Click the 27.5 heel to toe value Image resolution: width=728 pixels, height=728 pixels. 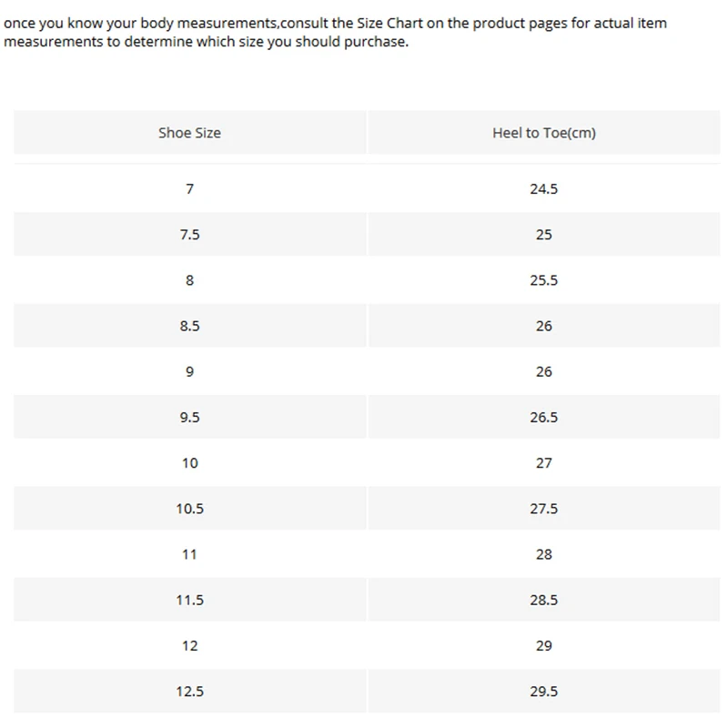pyautogui.click(x=543, y=509)
